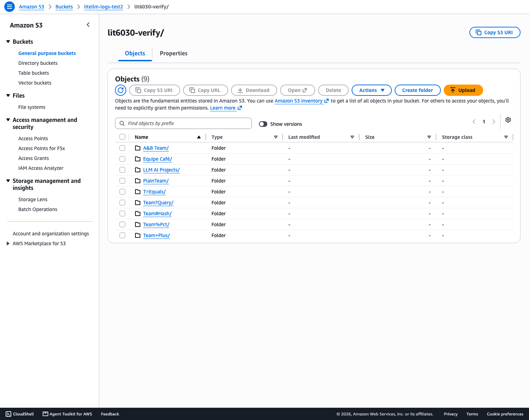
Task: Click the Download button
Action: [254, 90]
